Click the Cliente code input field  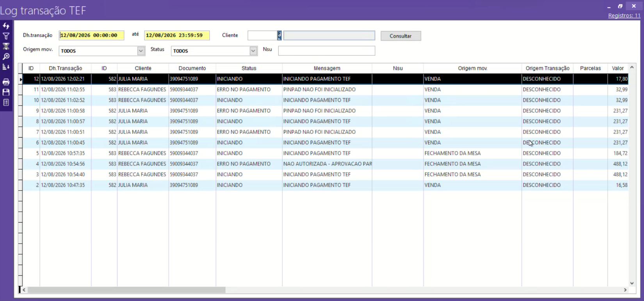click(x=262, y=35)
